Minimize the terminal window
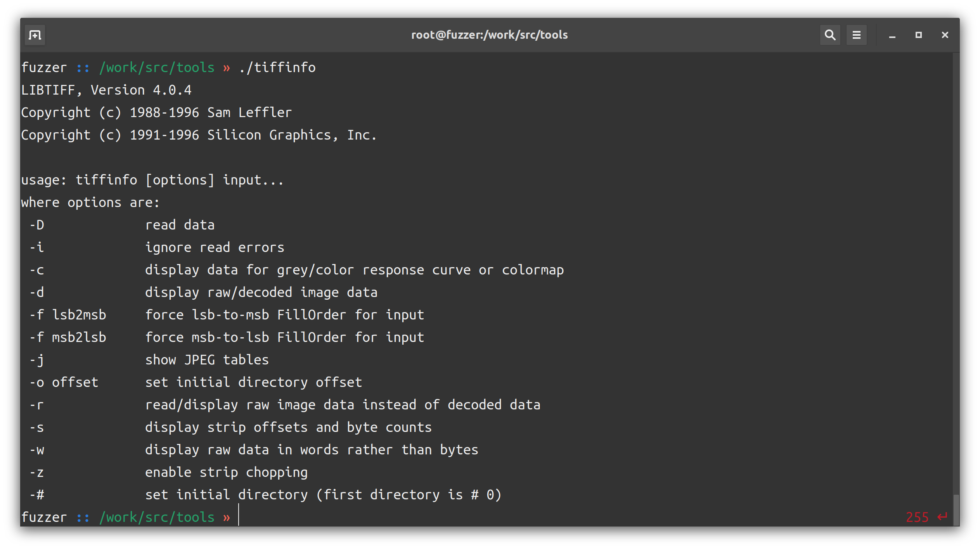 tap(892, 35)
